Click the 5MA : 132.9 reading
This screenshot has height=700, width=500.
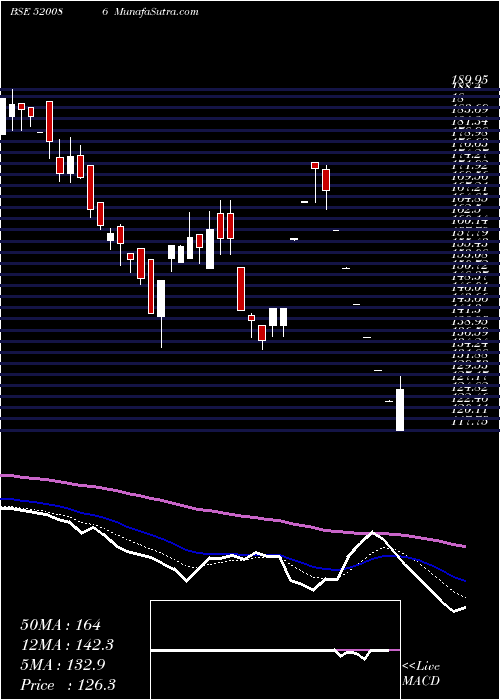coord(62,665)
